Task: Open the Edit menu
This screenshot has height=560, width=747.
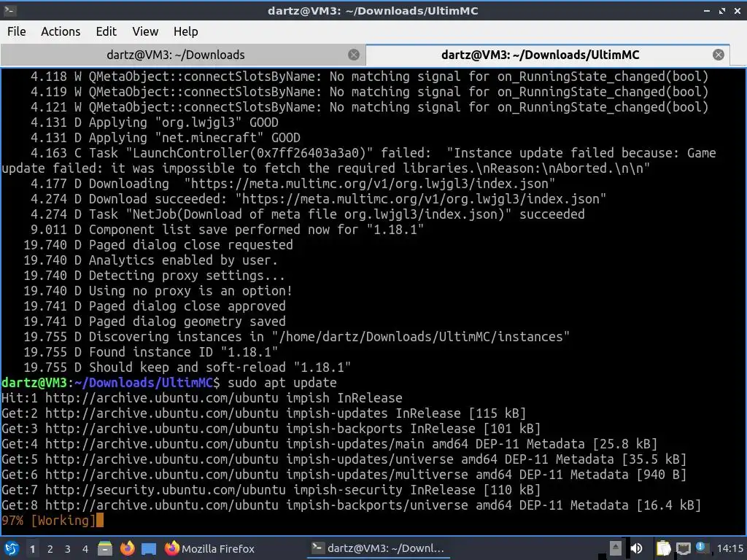Action: pyautogui.click(x=106, y=31)
